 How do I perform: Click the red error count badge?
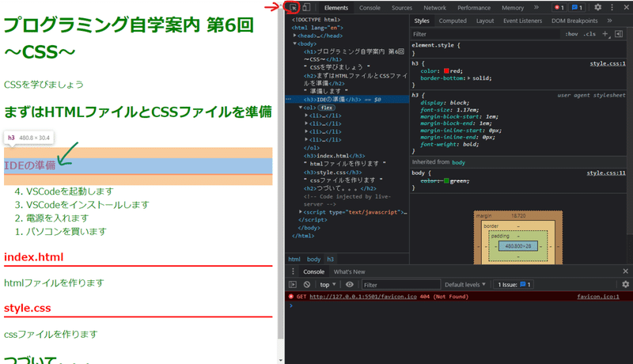click(x=559, y=7)
